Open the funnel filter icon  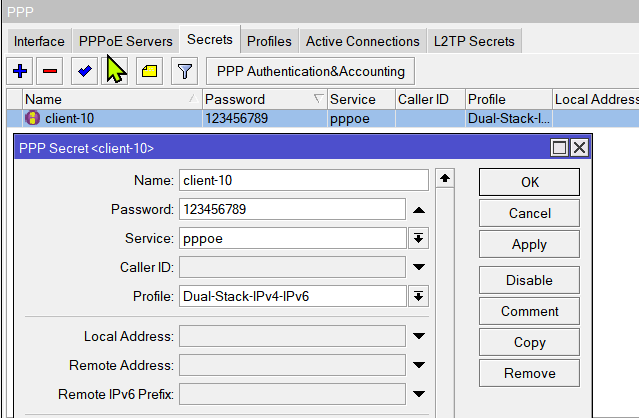[184, 71]
